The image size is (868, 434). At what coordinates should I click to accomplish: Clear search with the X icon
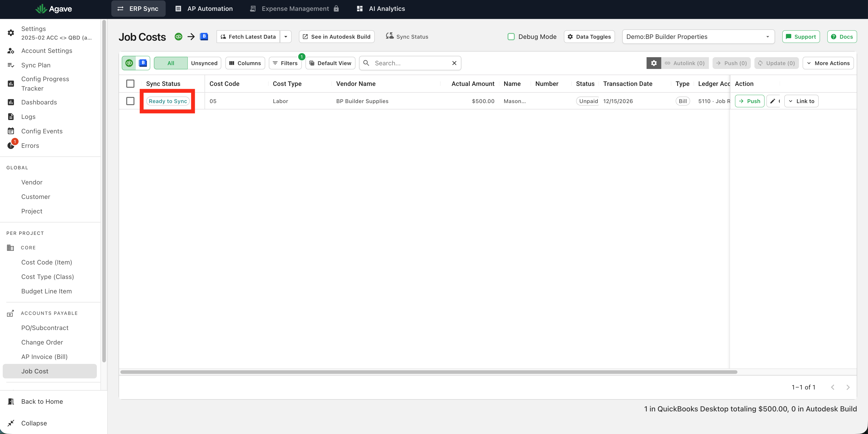coord(454,63)
